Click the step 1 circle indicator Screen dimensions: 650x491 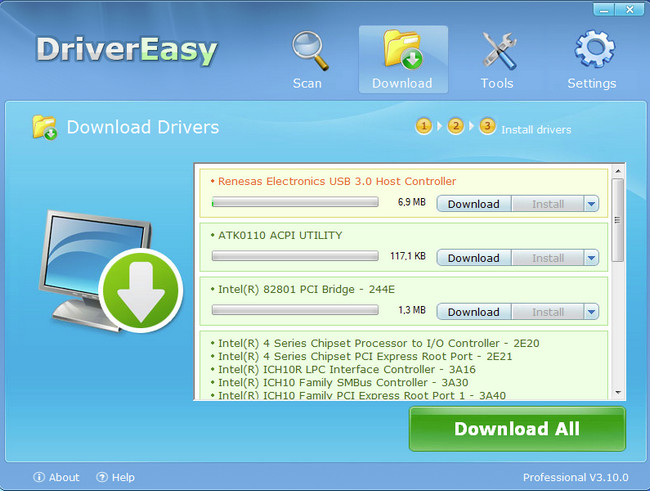(424, 126)
